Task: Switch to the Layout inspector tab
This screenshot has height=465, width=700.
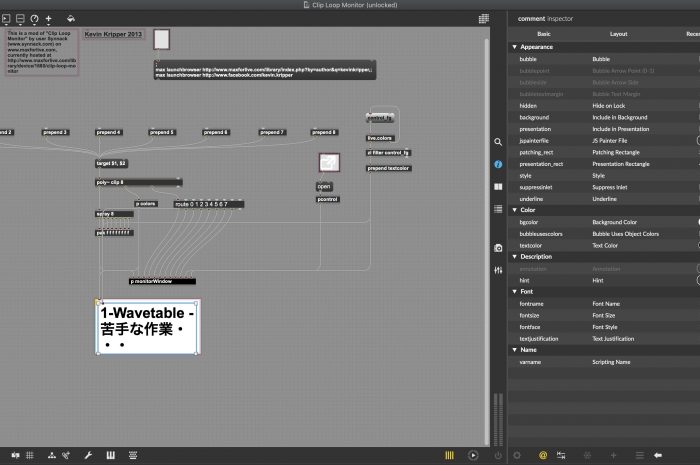Action: coord(618,34)
